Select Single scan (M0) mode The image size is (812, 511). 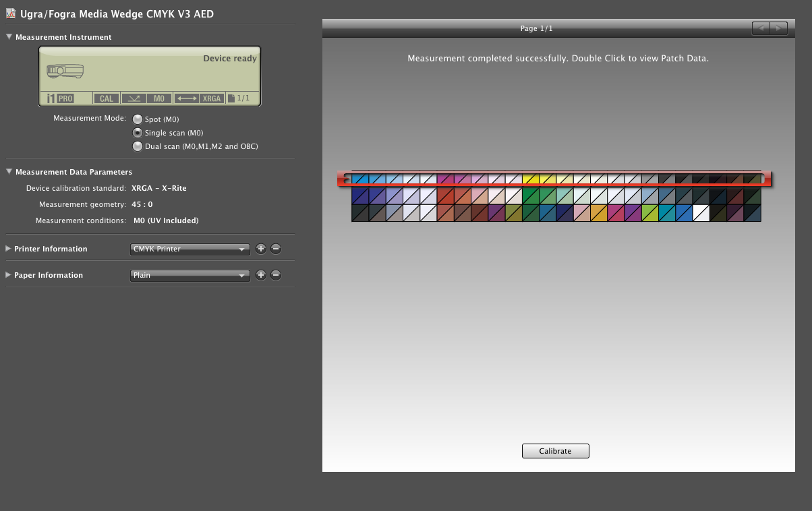pyautogui.click(x=138, y=133)
